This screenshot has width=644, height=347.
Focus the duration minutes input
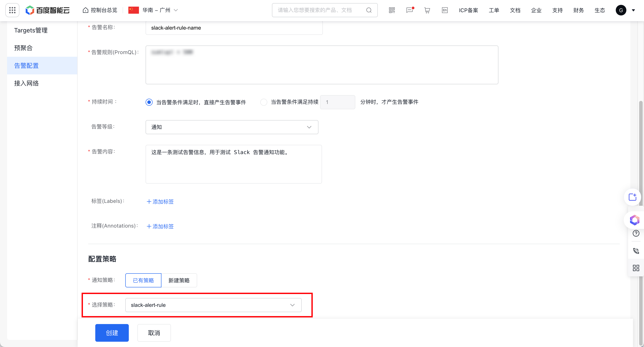337,102
